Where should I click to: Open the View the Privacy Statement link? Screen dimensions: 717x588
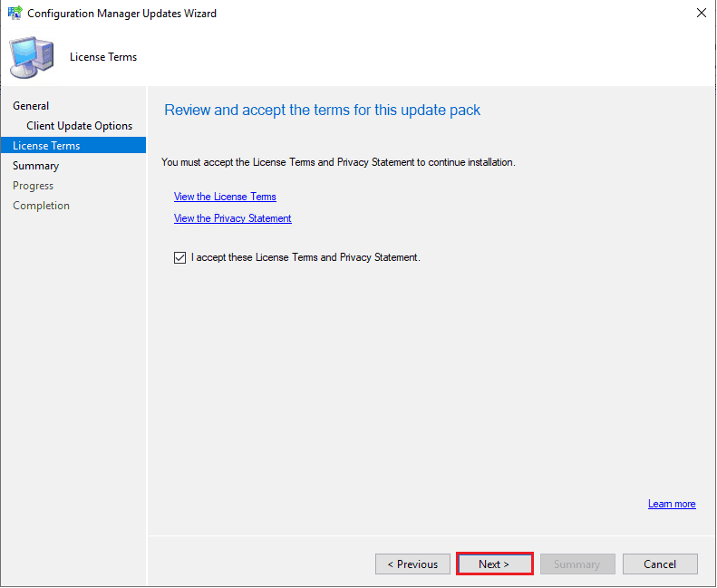pyautogui.click(x=233, y=218)
